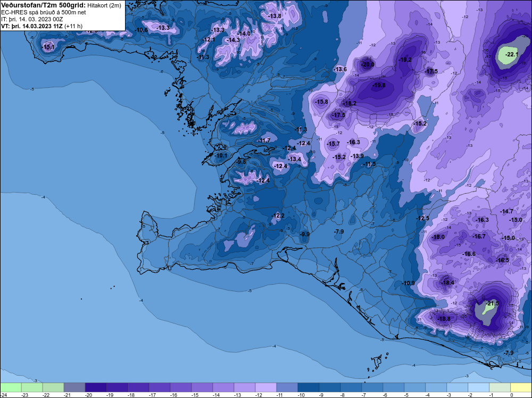This screenshot has width=532, height=398.
Task: Click the yellow legend swatch right of 0
Action: tap(521, 387)
